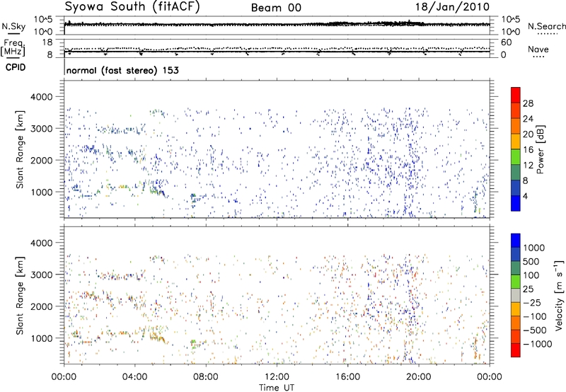Click the yellow segment of Power colorbar near 16
The width and height of the screenshot is (566, 392).
point(516,141)
